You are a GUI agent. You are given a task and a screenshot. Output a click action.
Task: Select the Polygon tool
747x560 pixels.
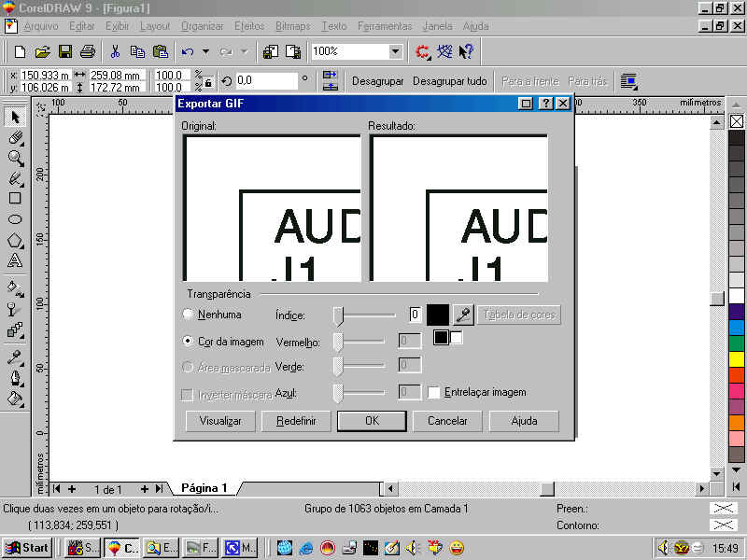15,240
